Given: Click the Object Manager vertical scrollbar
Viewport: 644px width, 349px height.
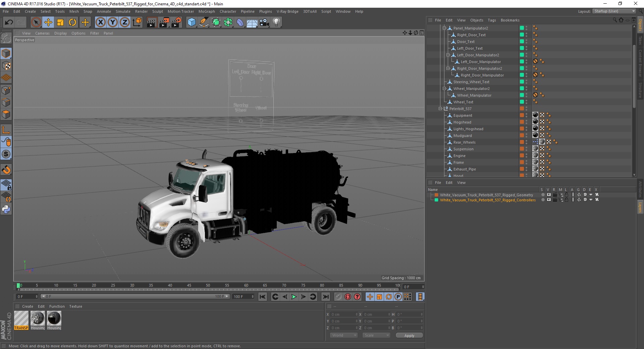Looking at the screenshot, I should (x=634, y=77).
